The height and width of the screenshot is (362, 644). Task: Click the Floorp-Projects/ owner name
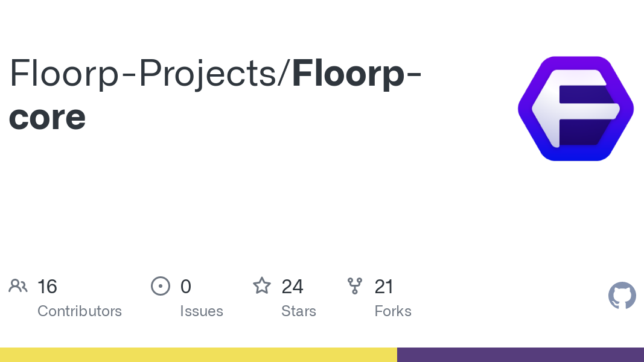[x=150, y=74]
